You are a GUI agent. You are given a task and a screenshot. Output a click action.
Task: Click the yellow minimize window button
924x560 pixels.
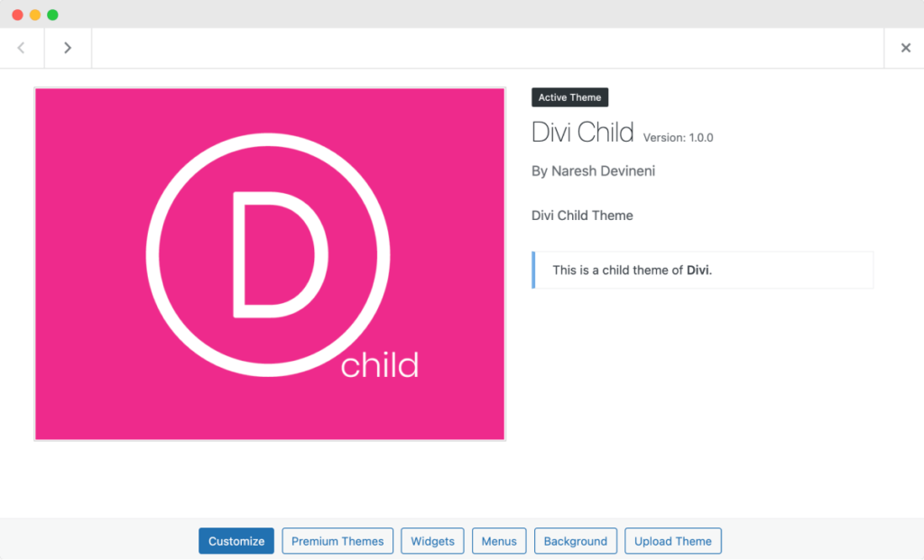[35, 14]
